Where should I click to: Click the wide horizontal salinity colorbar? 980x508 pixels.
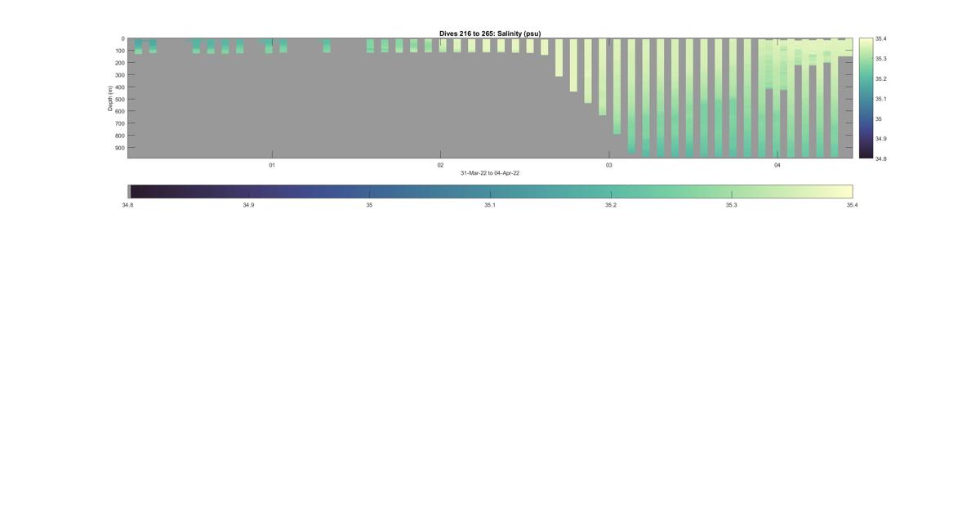pos(490,191)
